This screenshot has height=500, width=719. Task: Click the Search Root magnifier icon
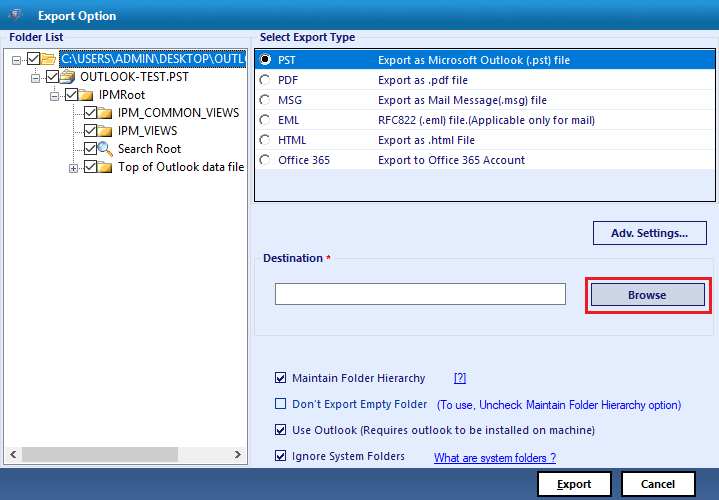[105, 149]
